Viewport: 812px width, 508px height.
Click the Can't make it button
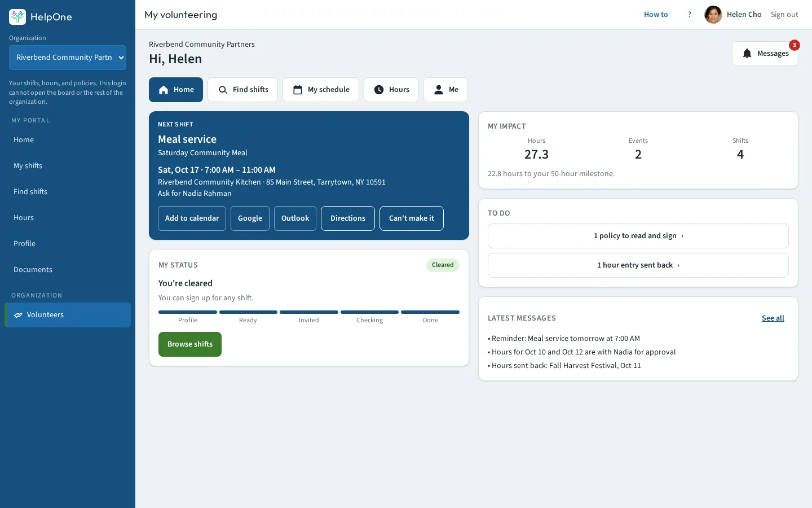(x=412, y=218)
